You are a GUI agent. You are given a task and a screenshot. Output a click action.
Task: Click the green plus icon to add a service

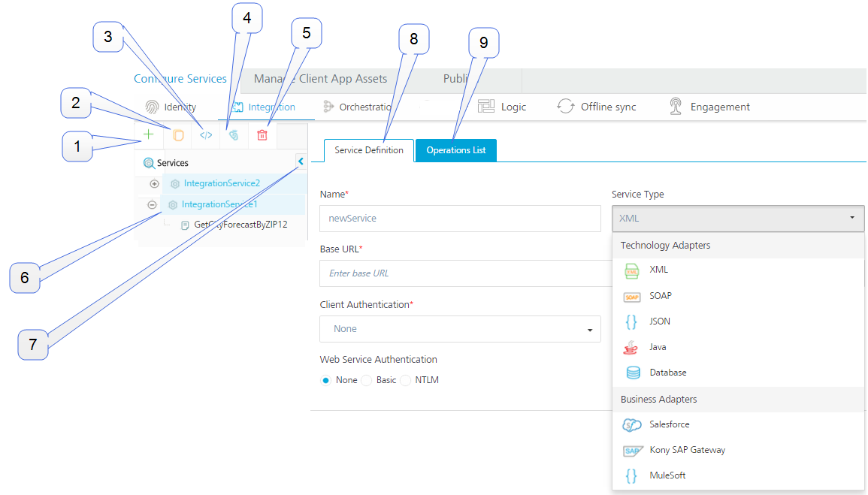click(148, 134)
